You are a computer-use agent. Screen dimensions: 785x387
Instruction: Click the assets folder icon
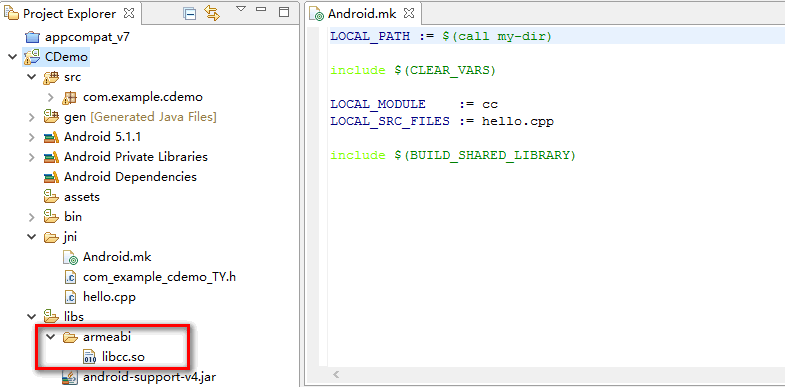pos(51,197)
